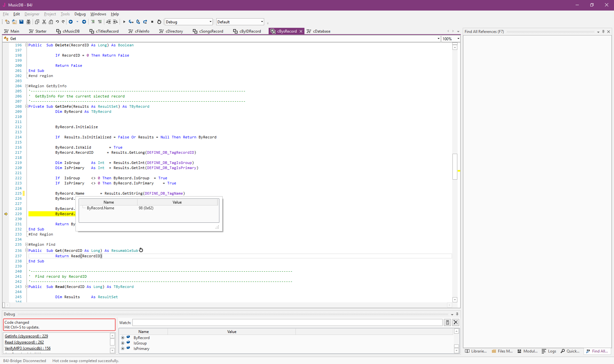Clear the watch list with the X button
The width and height of the screenshot is (614, 364).
[456, 322]
